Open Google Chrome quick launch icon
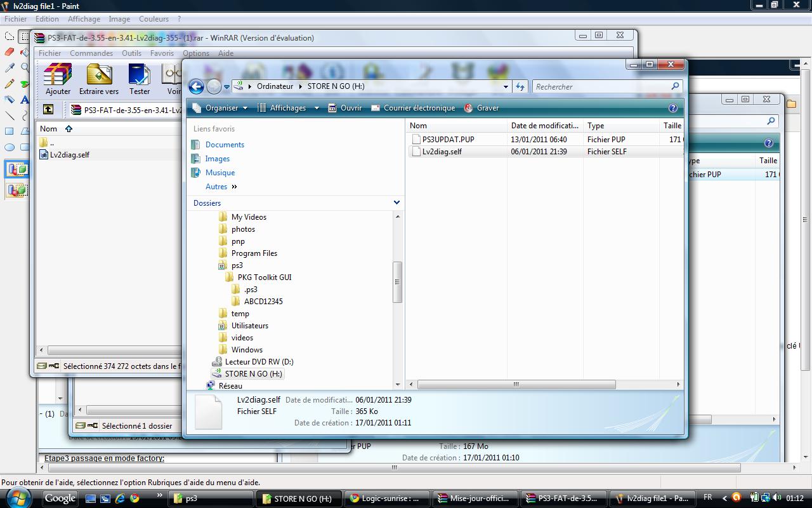The height and width of the screenshot is (508, 812). (134, 498)
